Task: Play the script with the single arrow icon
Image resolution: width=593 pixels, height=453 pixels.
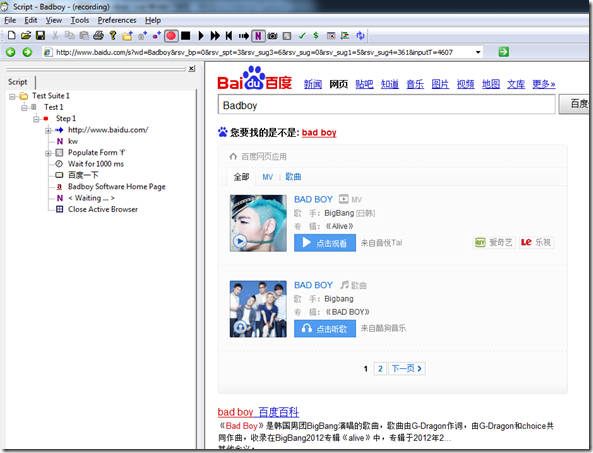Action: coord(201,36)
